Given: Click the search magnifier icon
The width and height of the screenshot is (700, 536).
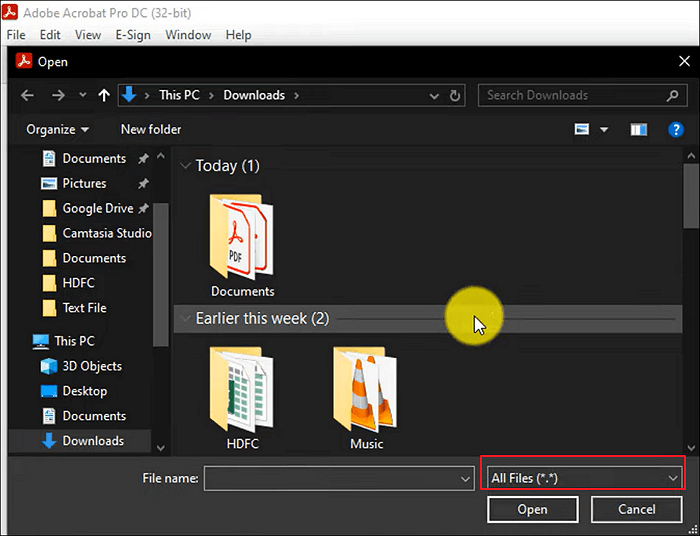Looking at the screenshot, I should click(x=673, y=95).
